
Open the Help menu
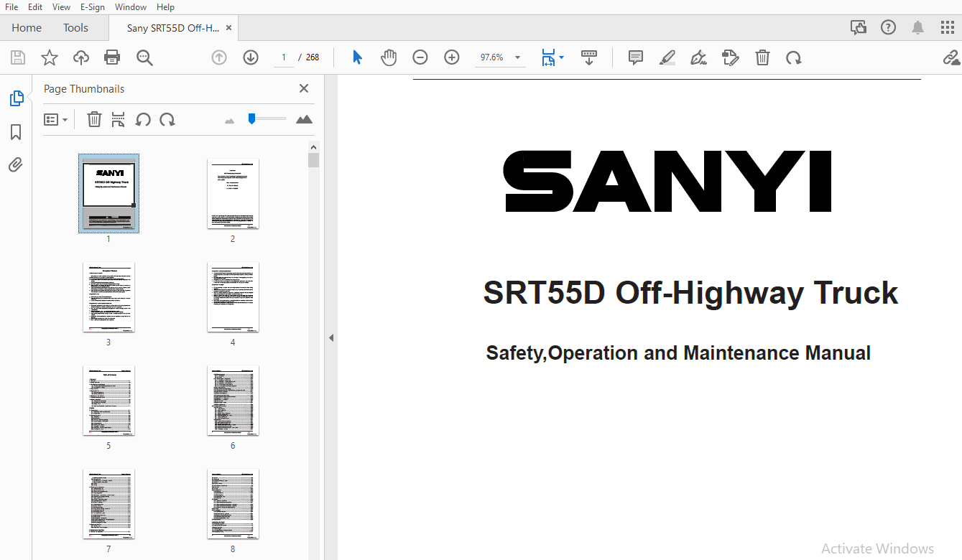[165, 6]
